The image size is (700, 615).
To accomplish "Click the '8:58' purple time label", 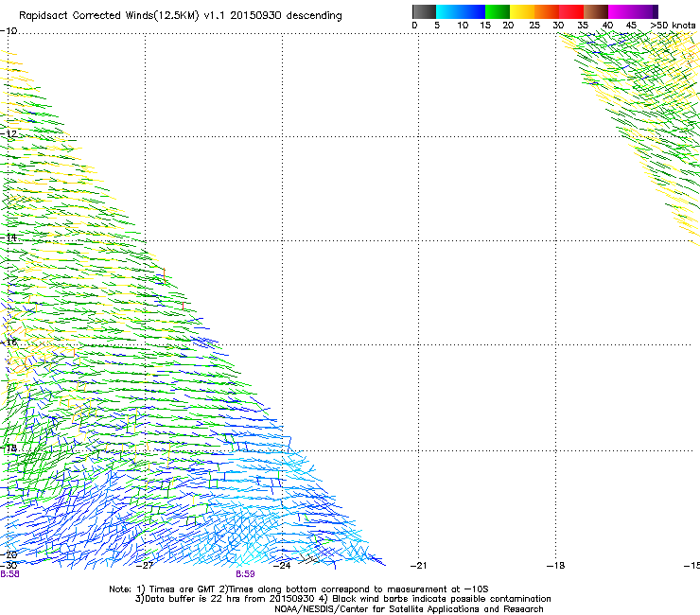I will pos(9,574).
